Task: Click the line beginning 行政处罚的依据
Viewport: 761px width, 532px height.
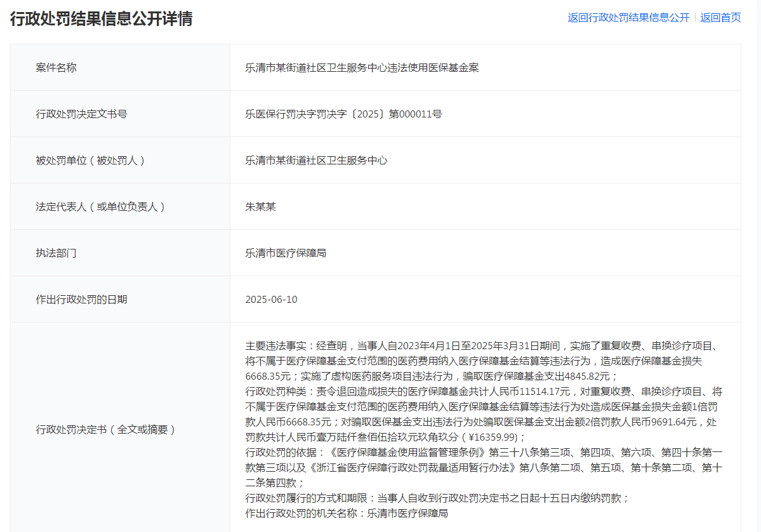Action: click(484, 453)
